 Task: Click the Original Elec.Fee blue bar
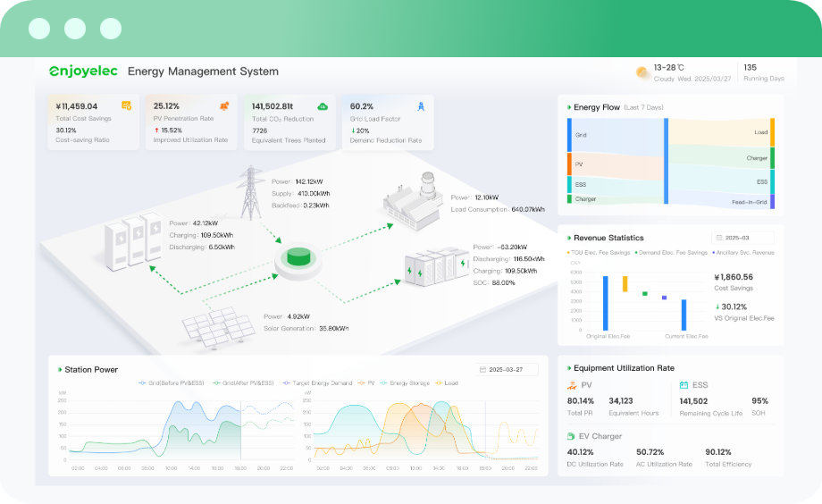[x=605, y=302]
